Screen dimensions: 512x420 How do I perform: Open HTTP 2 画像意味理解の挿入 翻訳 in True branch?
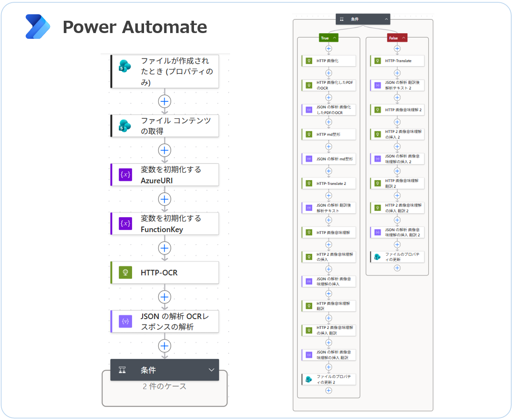click(329, 330)
